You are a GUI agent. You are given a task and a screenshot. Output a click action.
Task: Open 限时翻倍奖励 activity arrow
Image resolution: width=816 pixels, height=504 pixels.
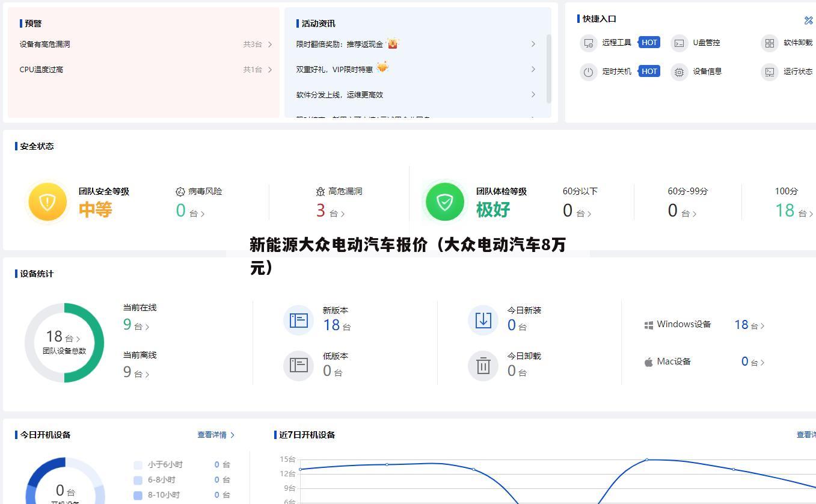[x=533, y=44]
